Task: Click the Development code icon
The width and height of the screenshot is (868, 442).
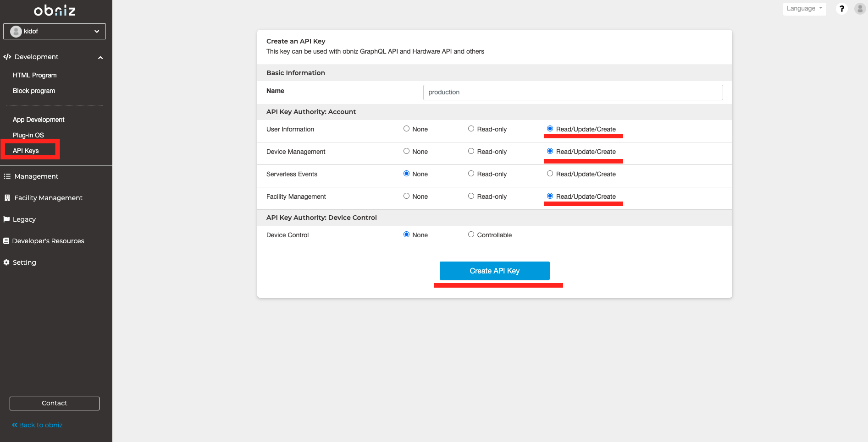Action: (x=7, y=57)
